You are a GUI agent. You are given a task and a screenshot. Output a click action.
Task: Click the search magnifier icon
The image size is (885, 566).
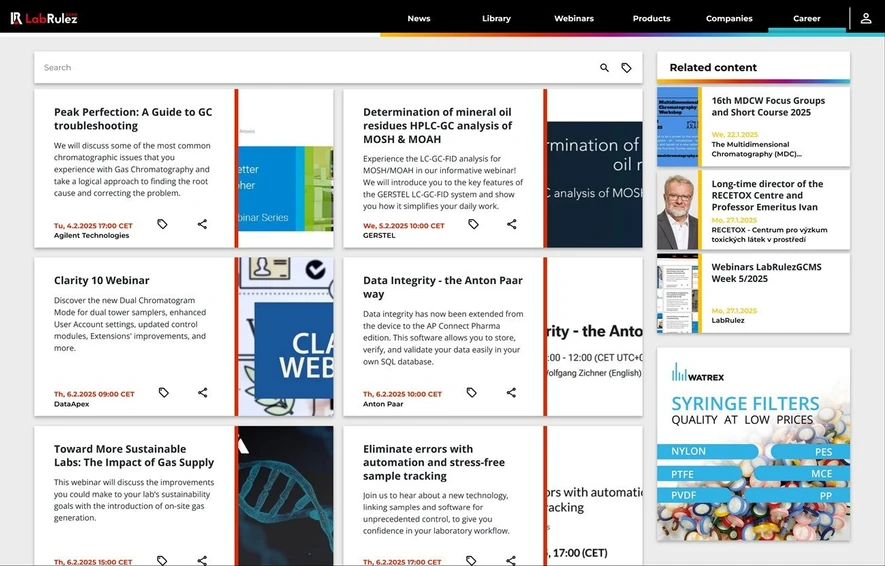pyautogui.click(x=604, y=68)
